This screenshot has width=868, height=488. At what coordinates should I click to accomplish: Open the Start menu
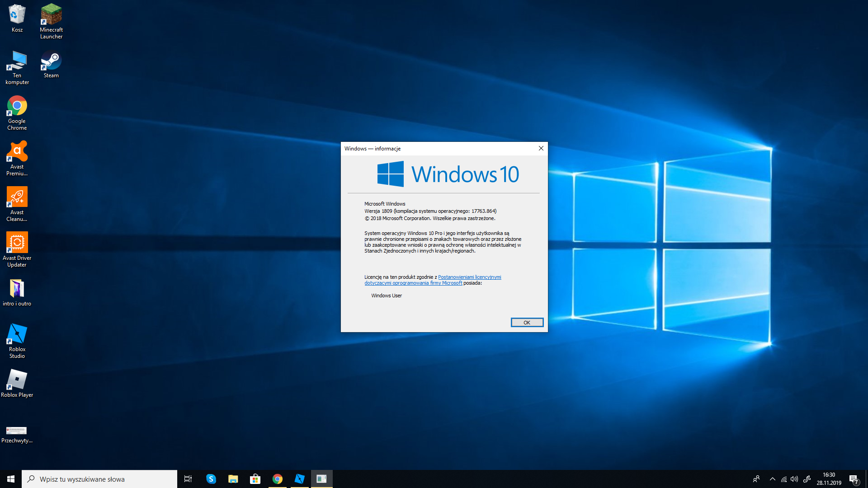[11, 479]
